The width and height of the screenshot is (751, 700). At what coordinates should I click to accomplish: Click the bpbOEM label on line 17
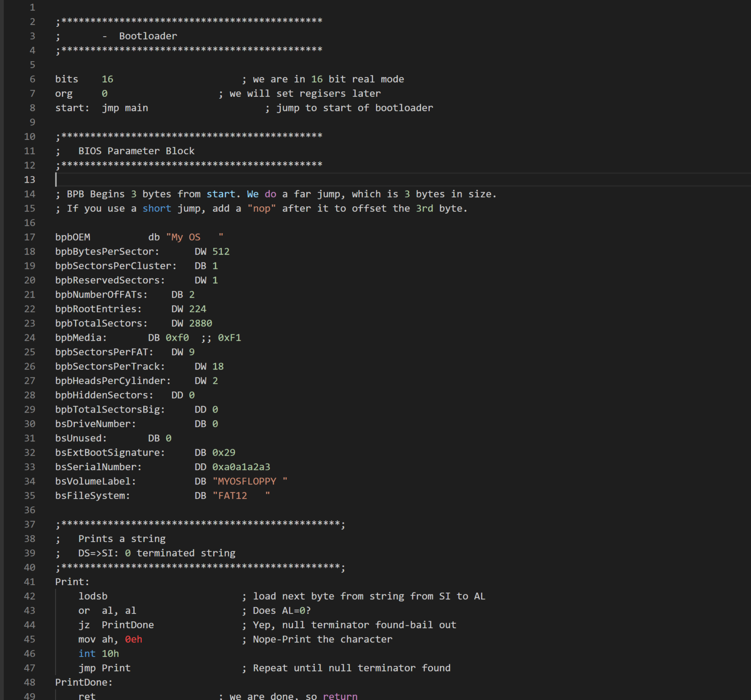click(x=73, y=237)
